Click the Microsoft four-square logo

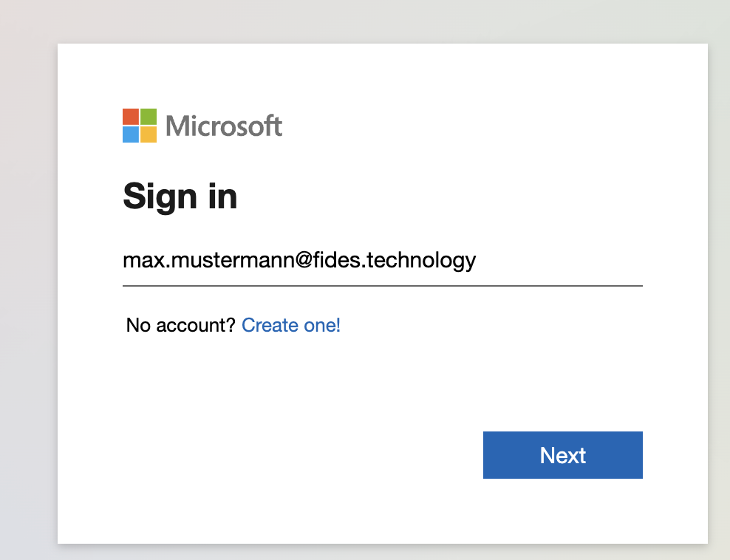pos(140,126)
